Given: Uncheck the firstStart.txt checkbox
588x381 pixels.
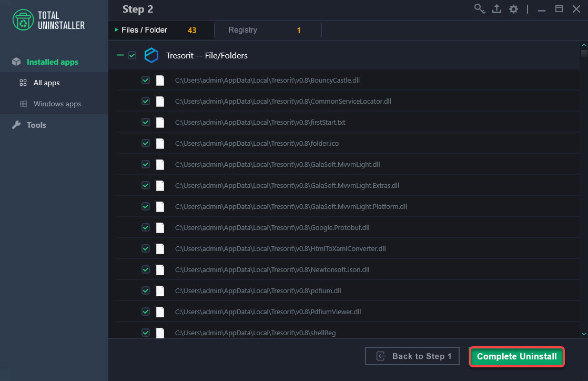Looking at the screenshot, I should (x=146, y=122).
